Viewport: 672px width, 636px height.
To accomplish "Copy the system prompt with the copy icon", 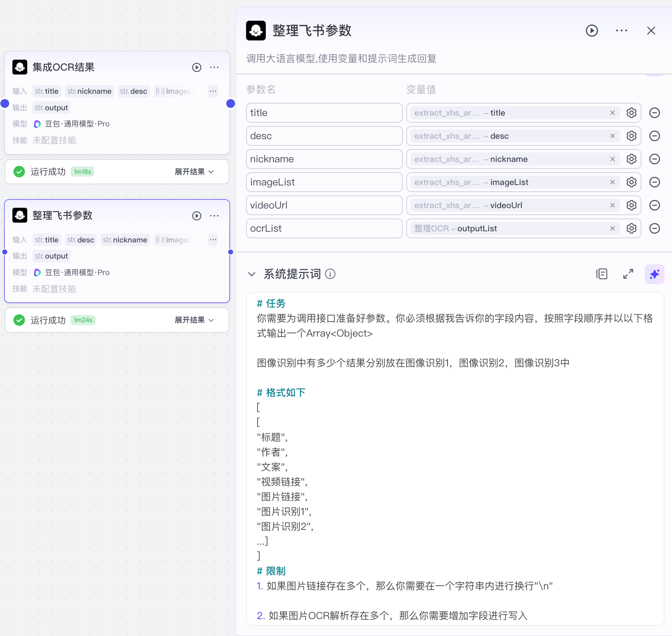I will [x=602, y=274].
